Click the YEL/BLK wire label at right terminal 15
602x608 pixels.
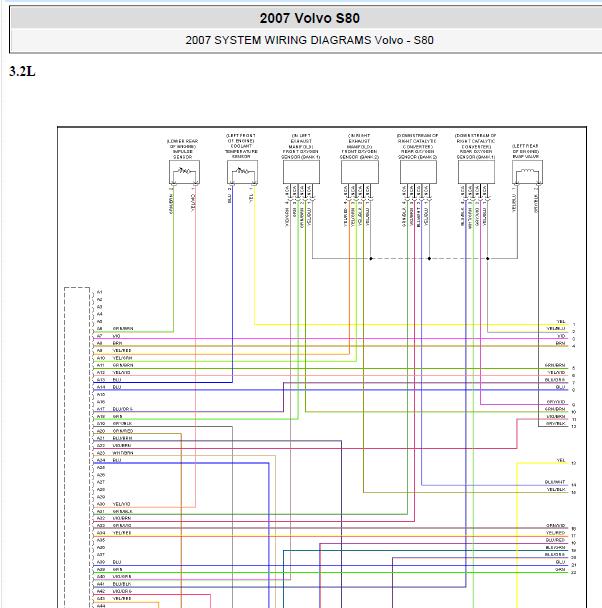coord(556,489)
